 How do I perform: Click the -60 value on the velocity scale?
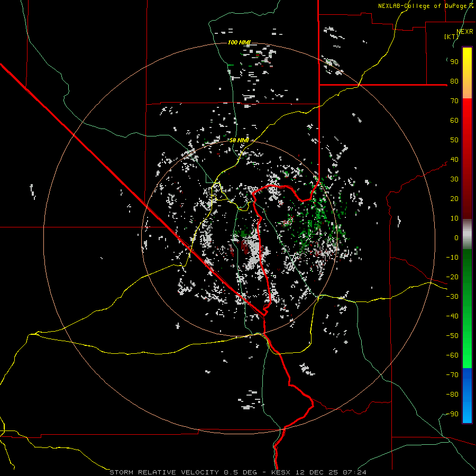[452, 355]
